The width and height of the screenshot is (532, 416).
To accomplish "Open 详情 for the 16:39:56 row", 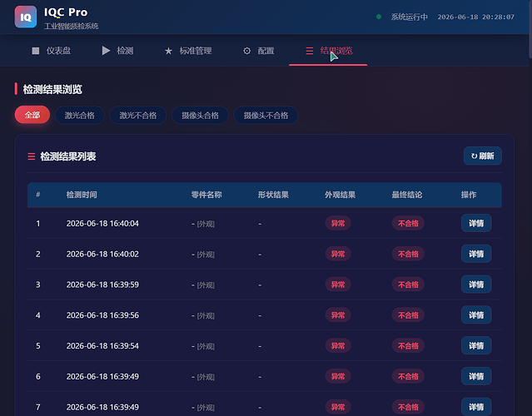I will pos(476,315).
